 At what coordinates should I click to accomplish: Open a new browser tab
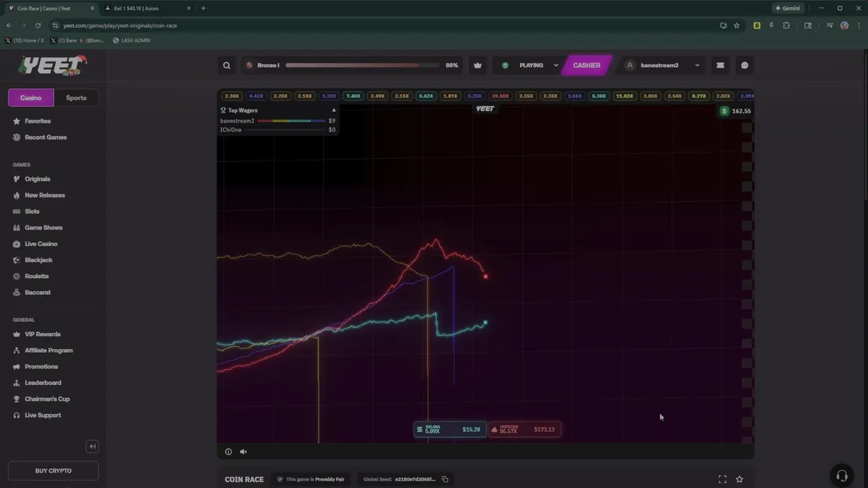[x=203, y=8]
